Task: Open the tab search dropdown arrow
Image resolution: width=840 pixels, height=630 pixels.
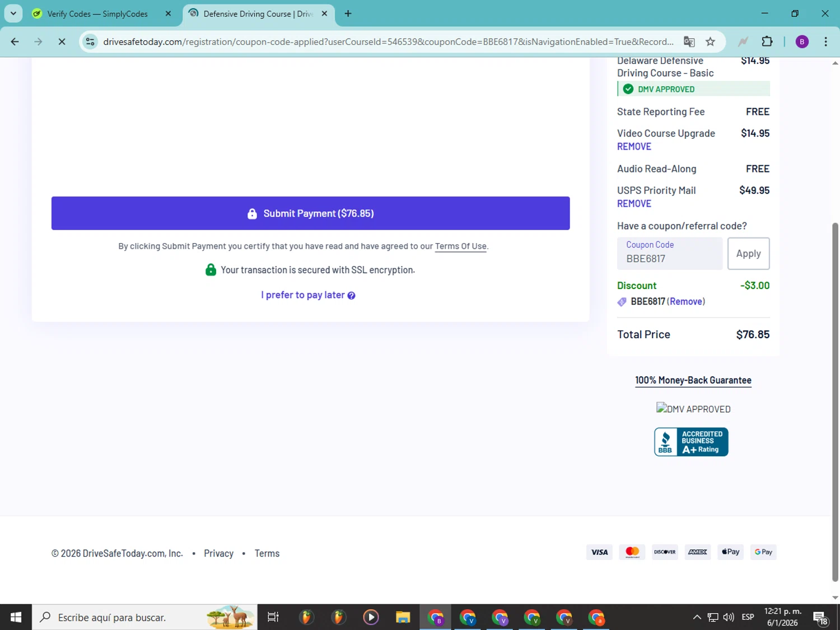Action: pyautogui.click(x=13, y=13)
